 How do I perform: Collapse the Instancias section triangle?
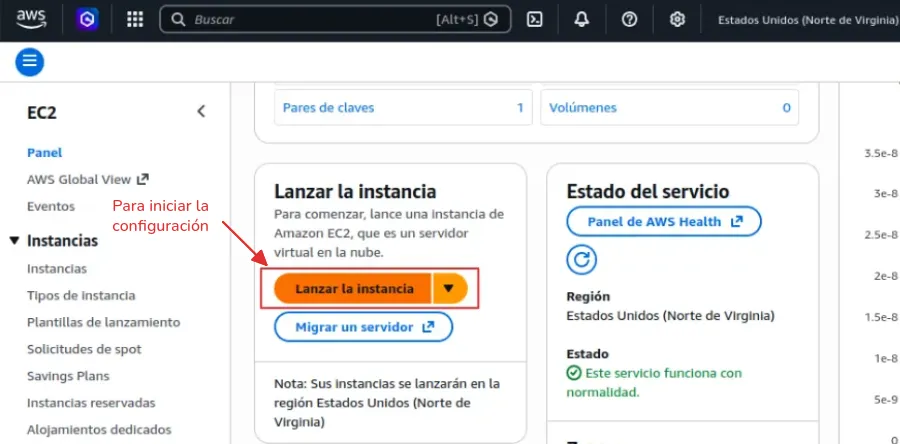pyautogui.click(x=14, y=241)
